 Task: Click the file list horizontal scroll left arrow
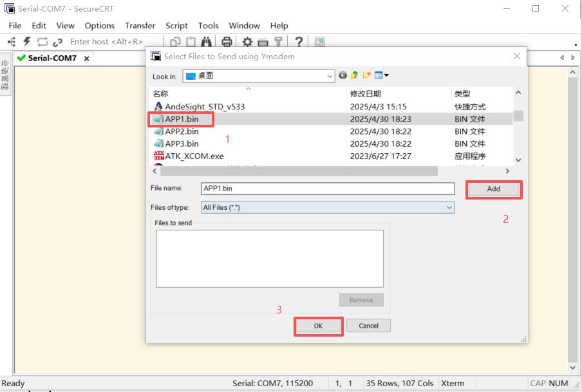155,171
